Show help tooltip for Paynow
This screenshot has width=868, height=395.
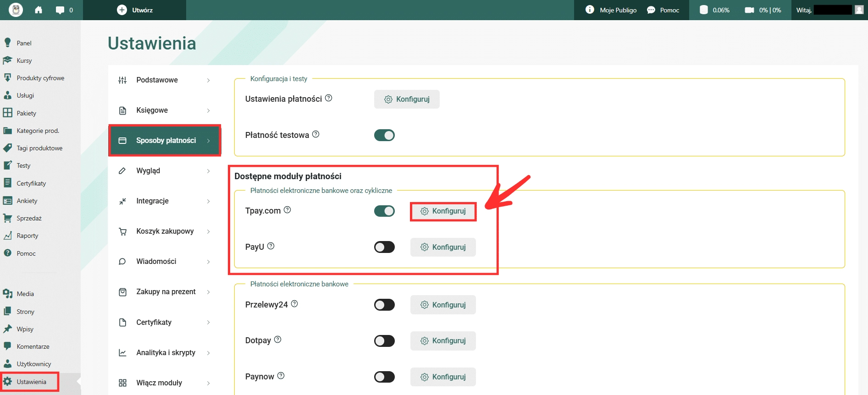tap(281, 376)
